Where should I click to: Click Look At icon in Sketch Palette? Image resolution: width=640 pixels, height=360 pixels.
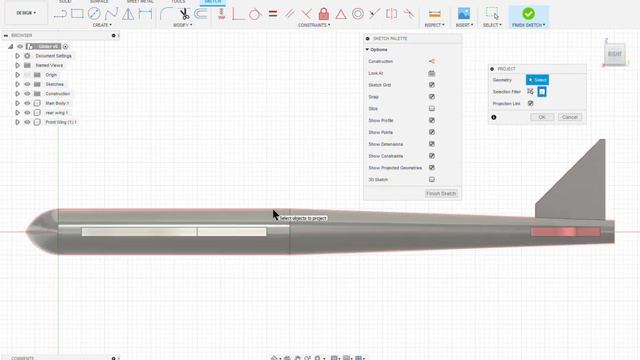(431, 73)
